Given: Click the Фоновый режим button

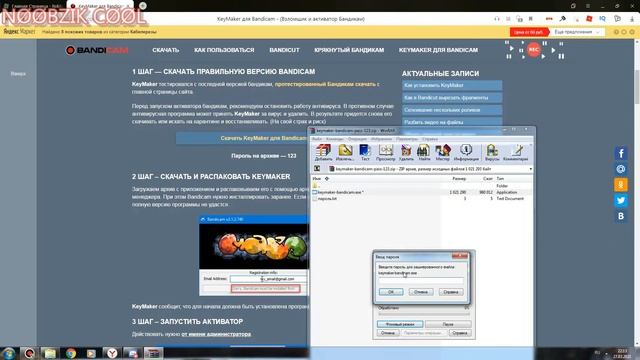Looking at the screenshot, I should 400,324.
